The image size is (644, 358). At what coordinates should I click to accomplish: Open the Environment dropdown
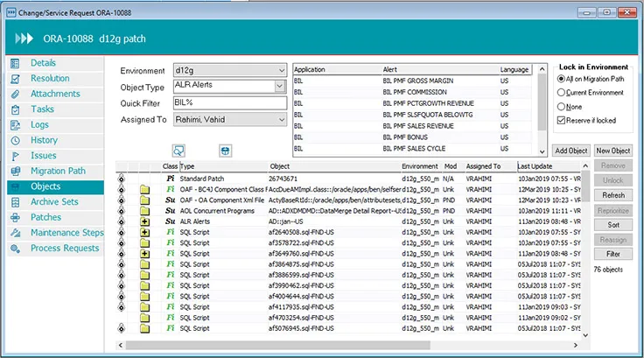(x=280, y=70)
